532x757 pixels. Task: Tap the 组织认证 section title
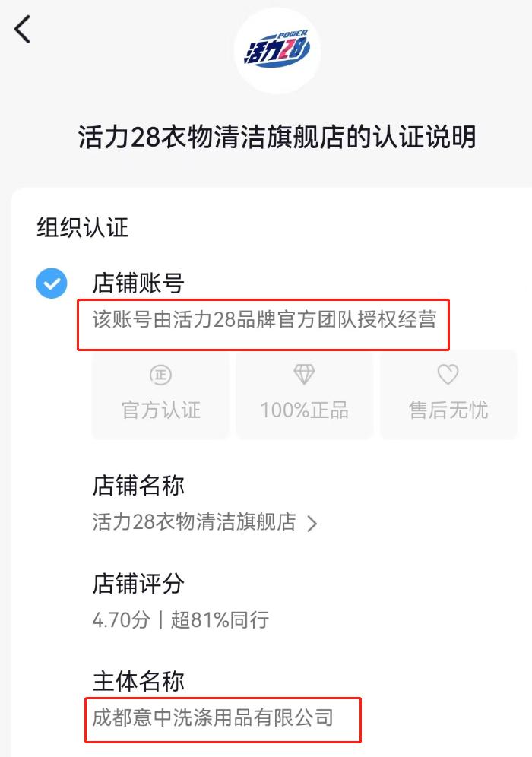point(83,227)
